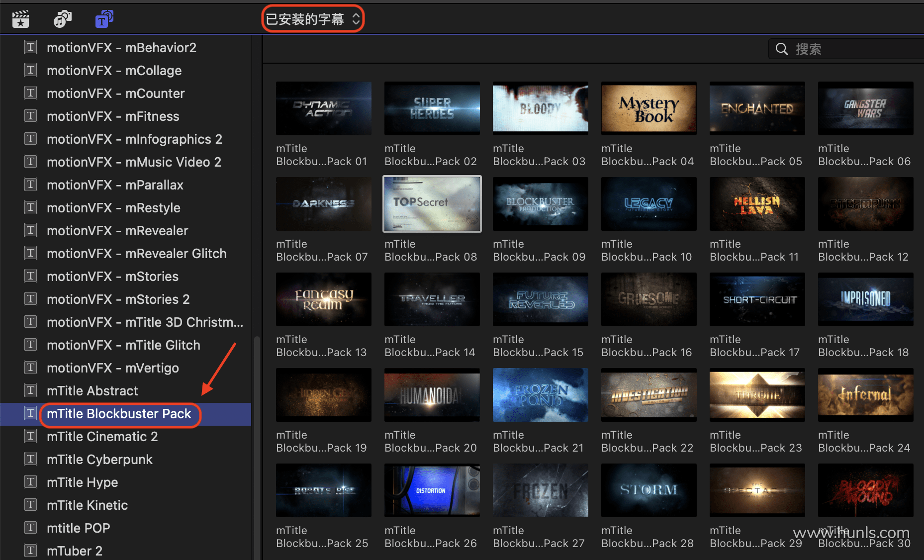Open the Titles and Generators sidebar icon
The height and width of the screenshot is (560, 924).
(104, 19)
